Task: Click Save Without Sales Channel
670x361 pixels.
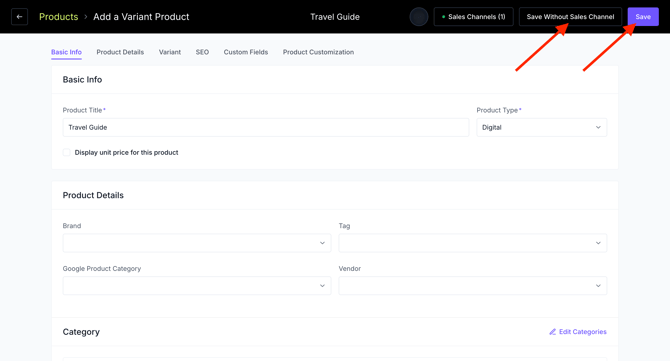Action: pos(570,17)
